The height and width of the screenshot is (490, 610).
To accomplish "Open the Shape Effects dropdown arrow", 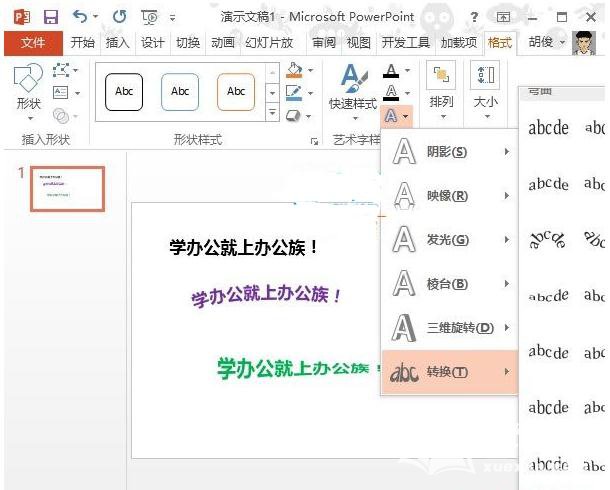I will point(309,116).
